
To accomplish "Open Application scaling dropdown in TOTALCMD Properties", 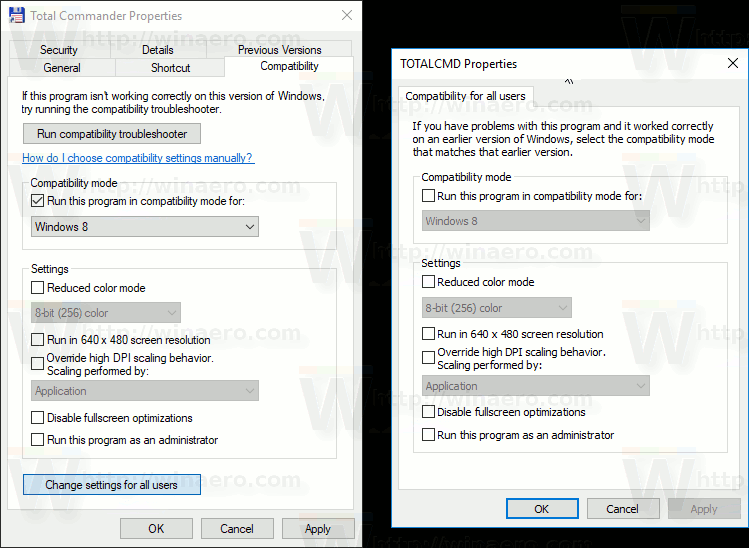I will (x=535, y=386).
